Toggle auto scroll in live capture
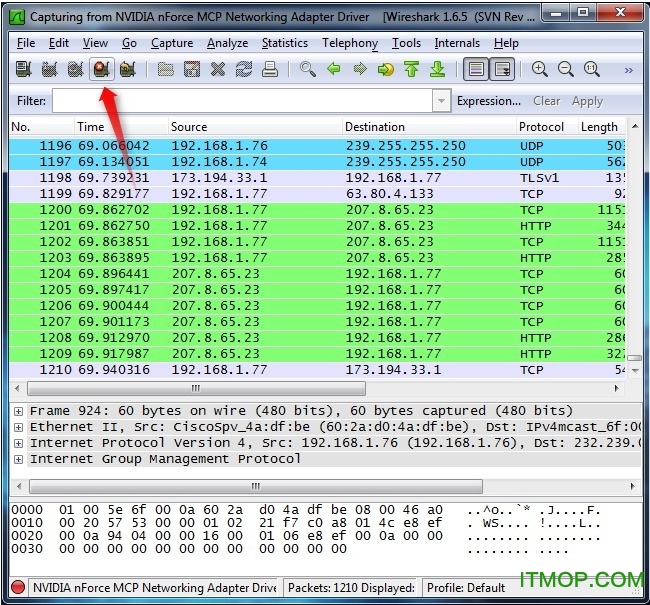650x605 pixels. (502, 70)
